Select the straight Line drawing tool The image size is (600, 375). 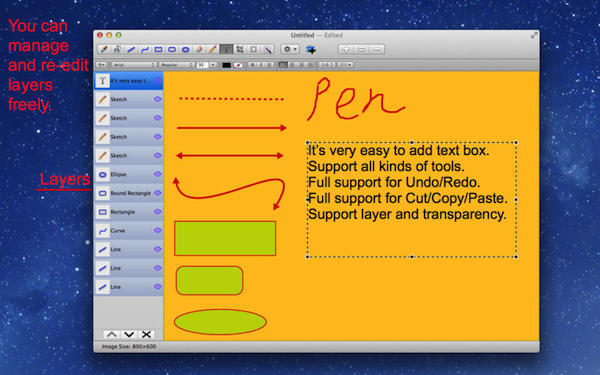pyautogui.click(x=131, y=49)
